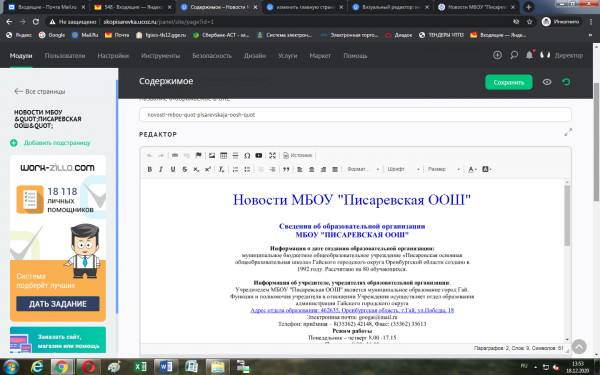This screenshot has width=600, height=375.
Task: Click the Добавить подстраницу link
Action: (x=57, y=143)
